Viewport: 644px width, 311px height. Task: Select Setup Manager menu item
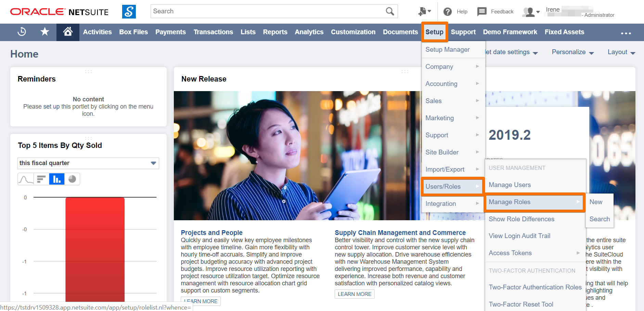pos(453,50)
